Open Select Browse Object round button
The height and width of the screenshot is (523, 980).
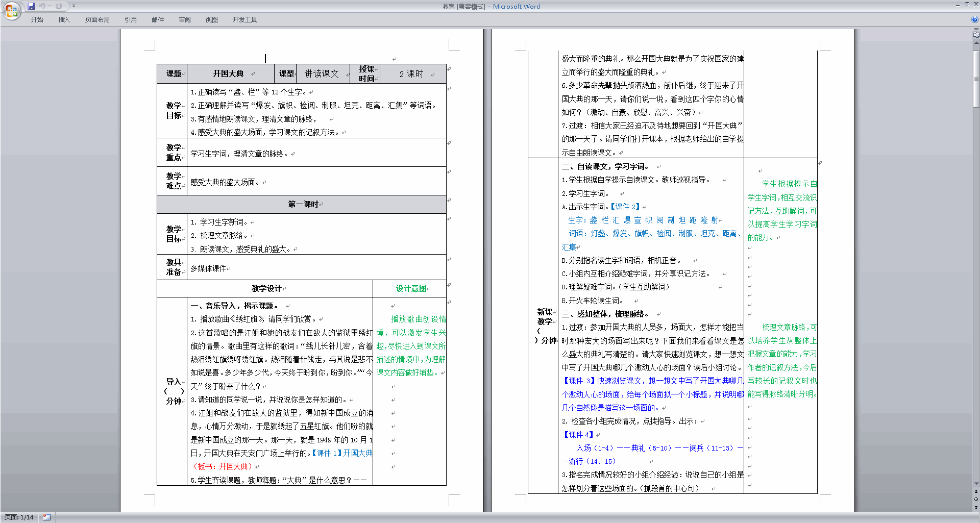(976, 499)
